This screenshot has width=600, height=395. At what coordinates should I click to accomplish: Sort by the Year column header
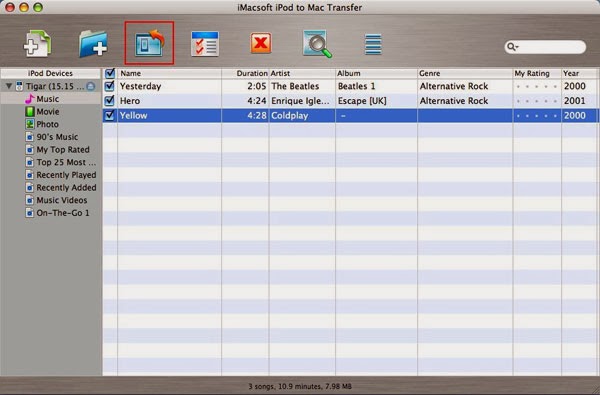pyautogui.click(x=579, y=73)
